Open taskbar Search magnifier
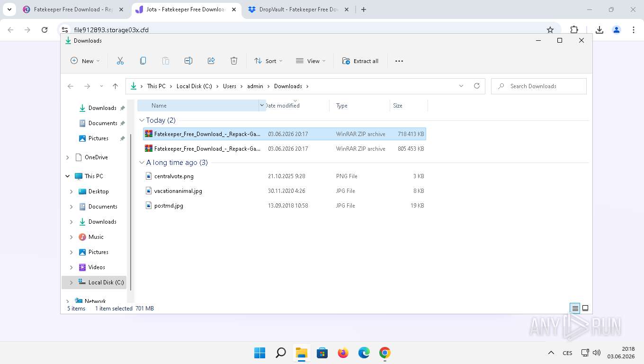This screenshot has width=644, height=364. [281, 353]
